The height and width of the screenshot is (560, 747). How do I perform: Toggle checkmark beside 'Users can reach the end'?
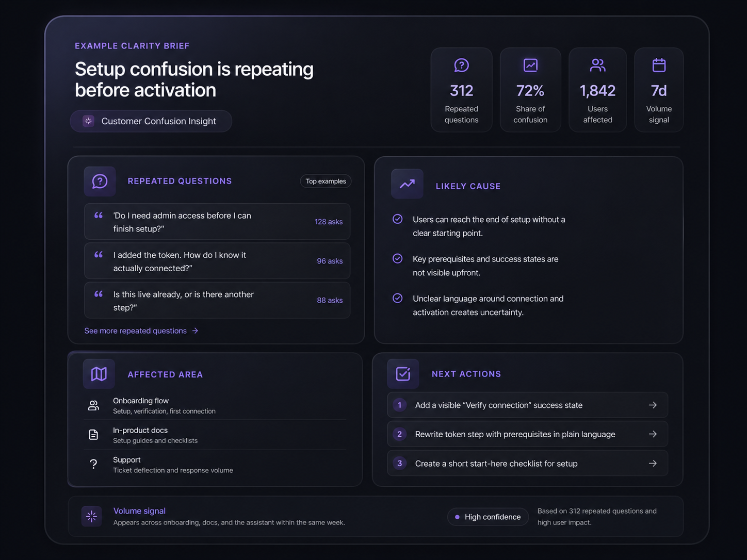[398, 219]
